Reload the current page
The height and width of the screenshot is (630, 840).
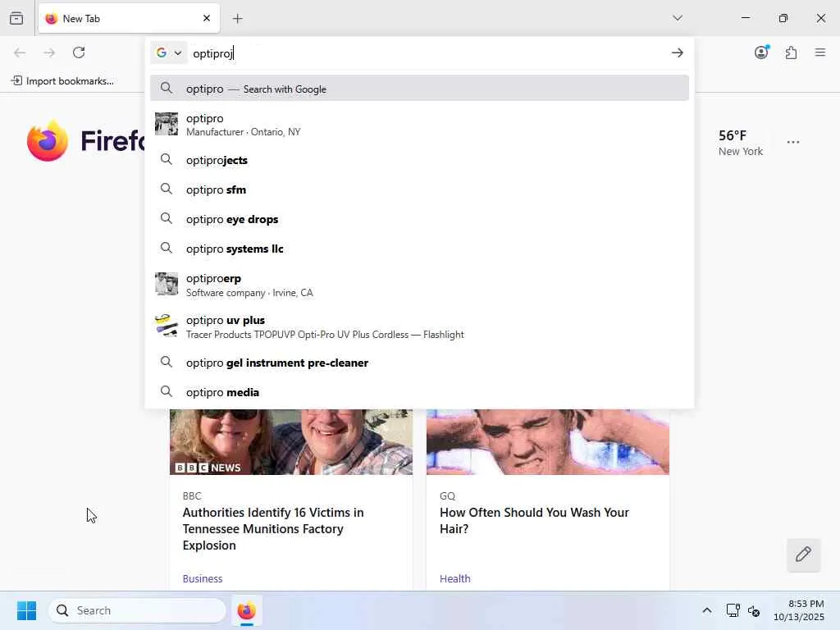coord(79,52)
